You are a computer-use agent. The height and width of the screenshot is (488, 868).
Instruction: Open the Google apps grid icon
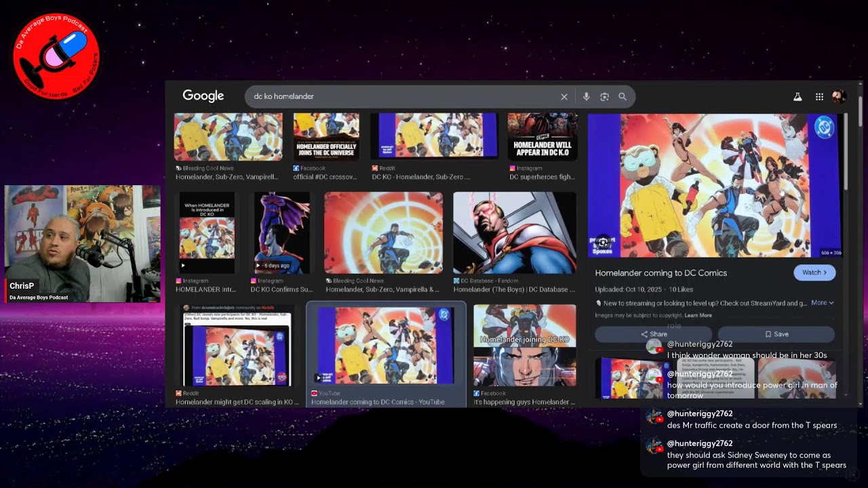[819, 97]
